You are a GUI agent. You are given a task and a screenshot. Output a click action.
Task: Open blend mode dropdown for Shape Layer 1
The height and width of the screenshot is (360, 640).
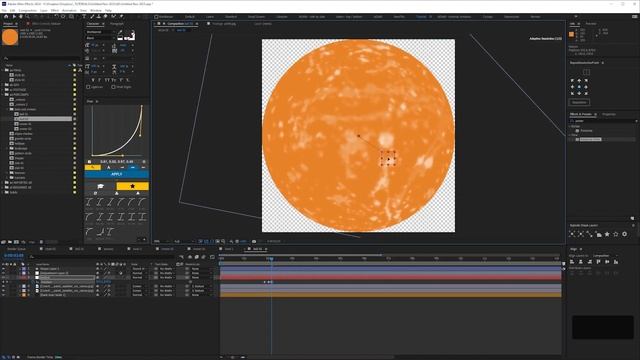point(139,269)
